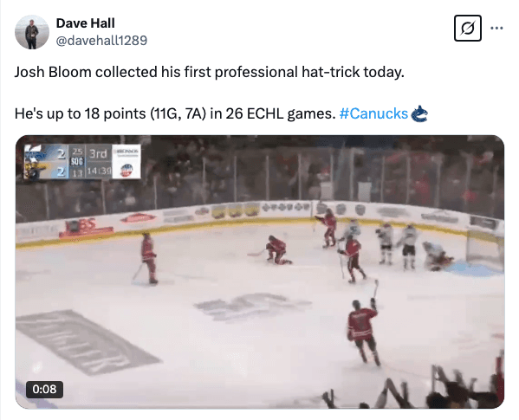Click the kneeling player at center ice
This screenshot has width=519, height=420.
pyautogui.click(x=278, y=250)
